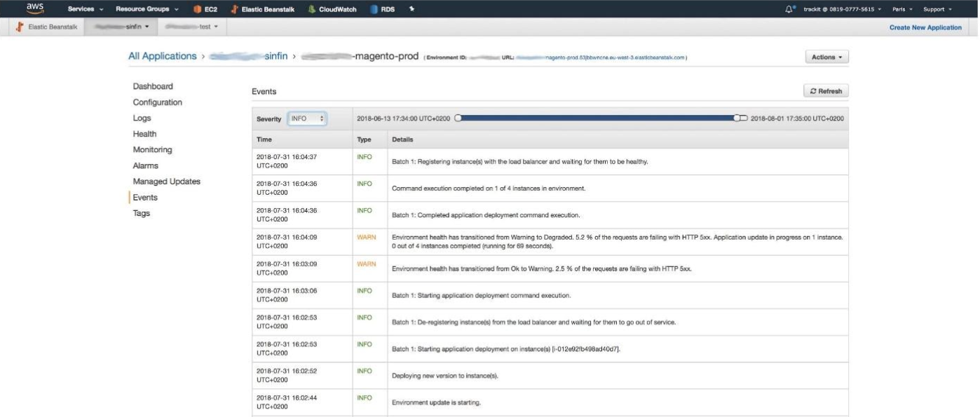
Task: Select Configuration in the sidebar
Action: tap(157, 102)
